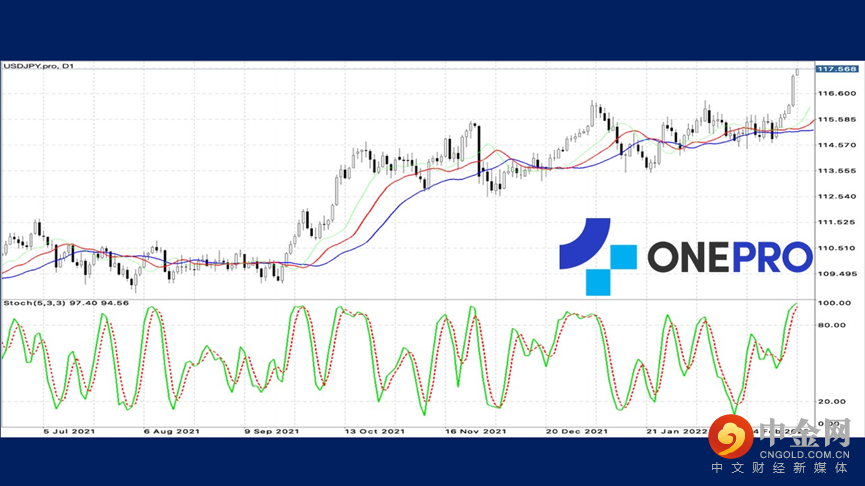865x486 pixels.
Task: Click the 20 Dec 2021 date label
Action: [x=576, y=431]
